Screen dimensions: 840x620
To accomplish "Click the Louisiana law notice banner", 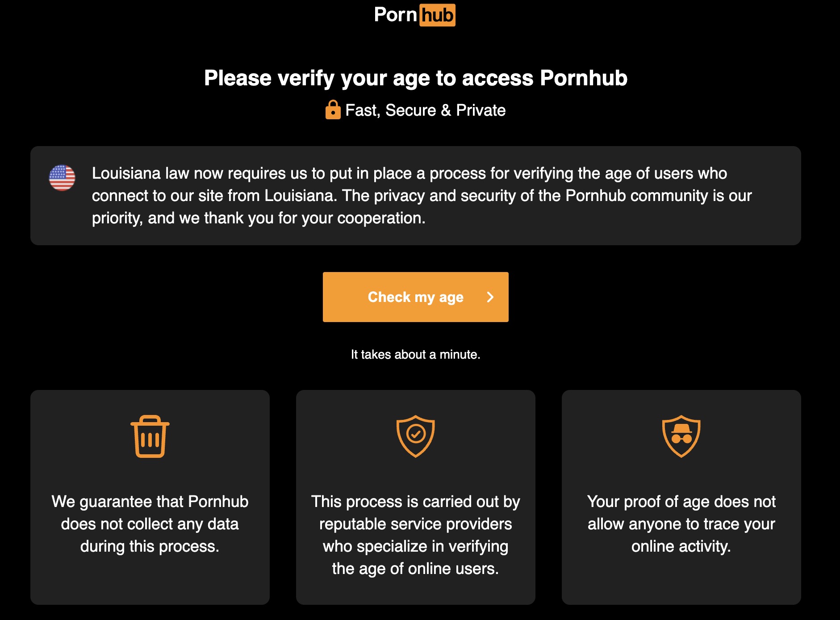I will point(416,195).
